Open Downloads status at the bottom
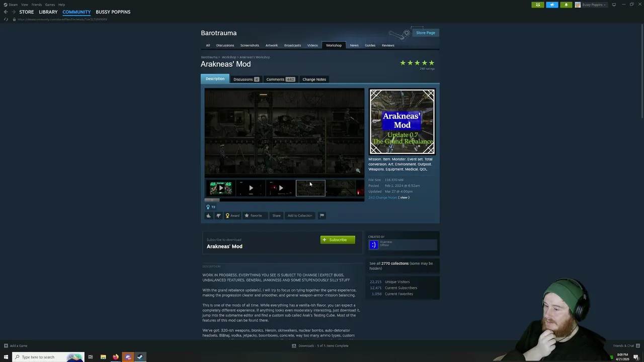The image size is (644, 362). (320, 346)
